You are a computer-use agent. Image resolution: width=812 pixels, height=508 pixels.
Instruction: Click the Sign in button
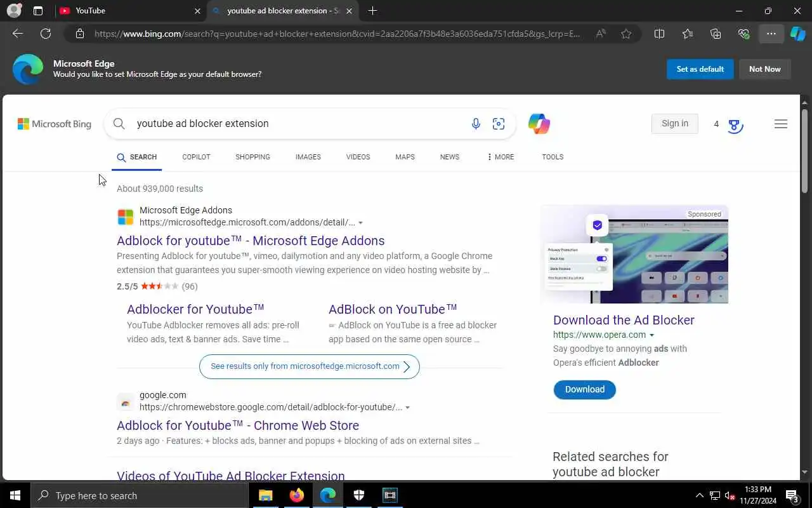(675, 124)
